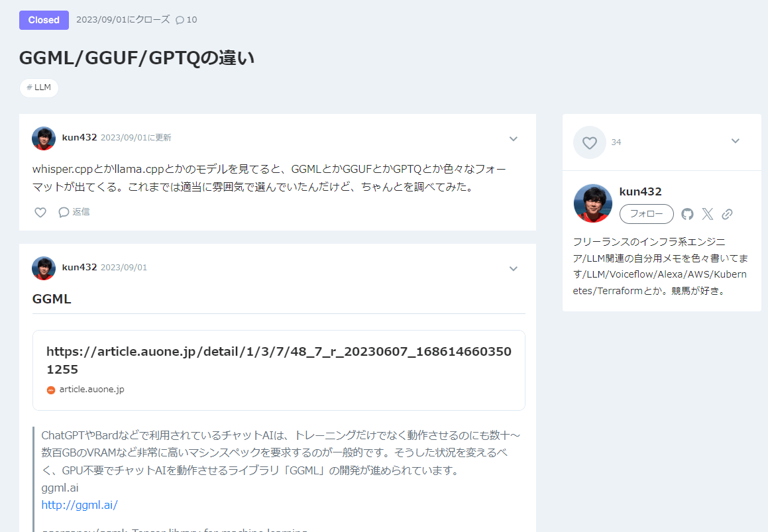Open kun432's website link icon
Screen dimensions: 768x532
(x=727, y=214)
